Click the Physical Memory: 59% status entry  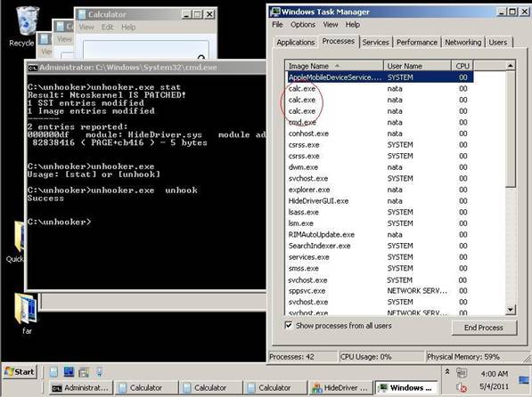[x=476, y=357]
